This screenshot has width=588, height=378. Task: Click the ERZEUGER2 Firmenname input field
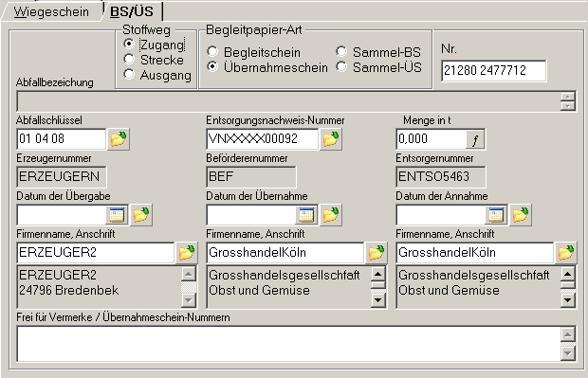click(96, 253)
